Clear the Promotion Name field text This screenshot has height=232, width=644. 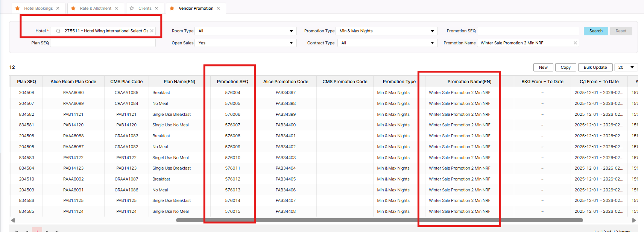pos(575,43)
